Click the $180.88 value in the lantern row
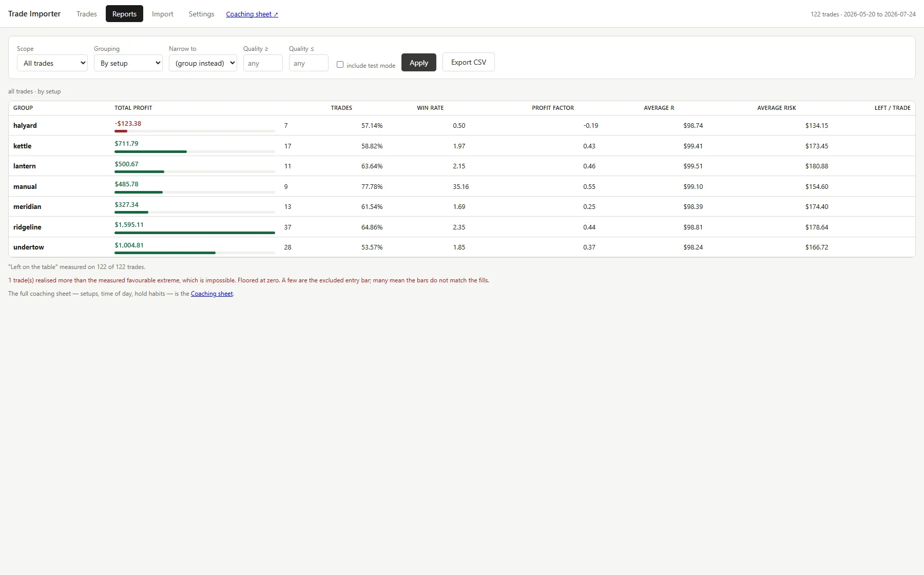The width and height of the screenshot is (924, 575). coord(817,166)
